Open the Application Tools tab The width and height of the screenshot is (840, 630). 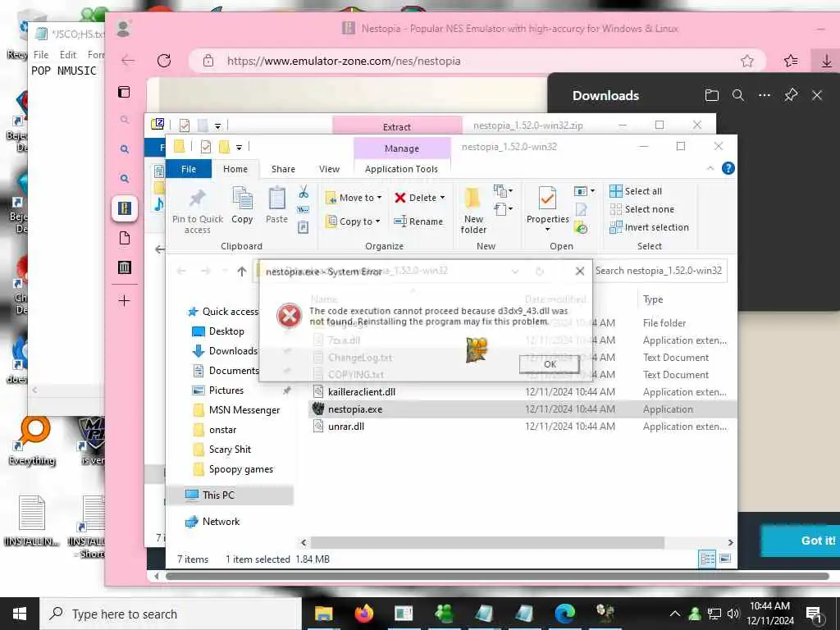[x=401, y=169]
